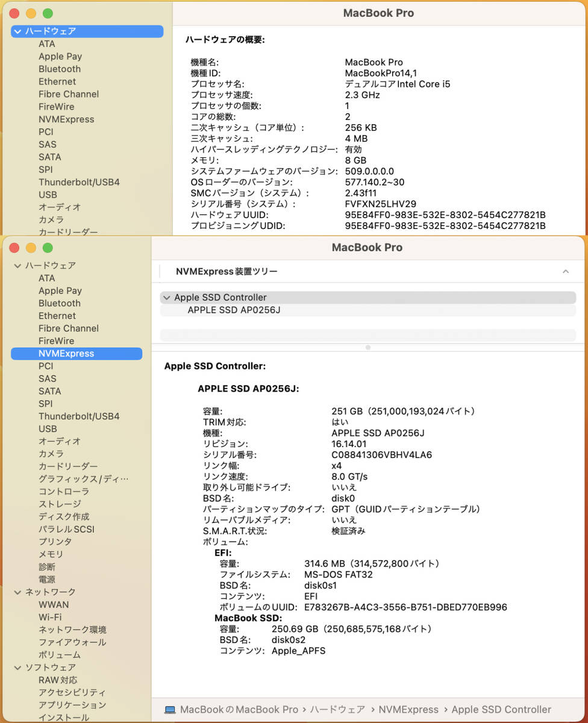Screen dimensions: 588x723
Task: Select SATA in the bottom window sidebar
Action: [49, 391]
